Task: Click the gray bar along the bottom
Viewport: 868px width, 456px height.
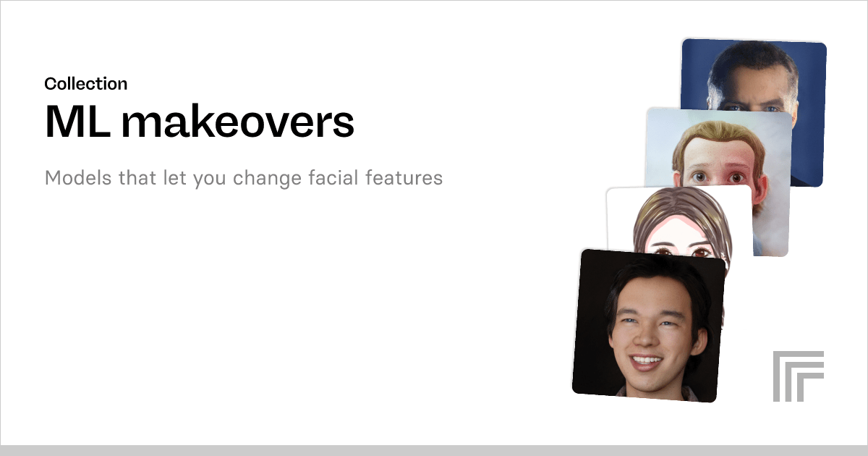Action: 434,450
